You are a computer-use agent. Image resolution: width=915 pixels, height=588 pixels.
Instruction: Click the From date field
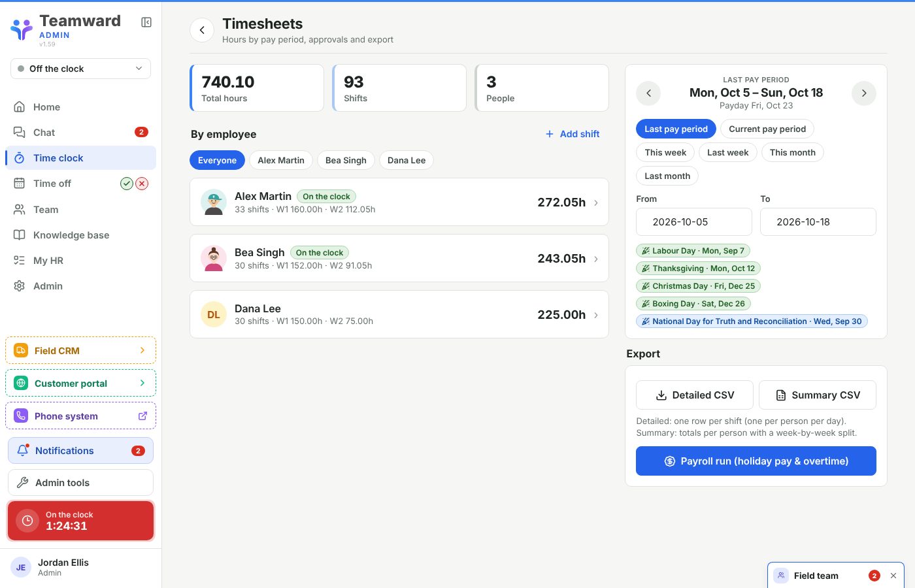[694, 222]
